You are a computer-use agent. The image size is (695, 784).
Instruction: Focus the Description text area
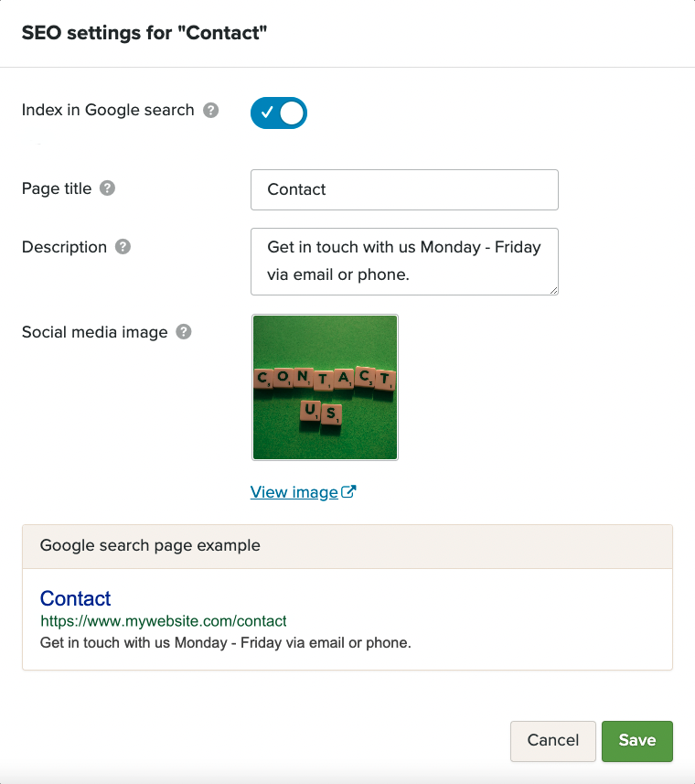coord(404,261)
